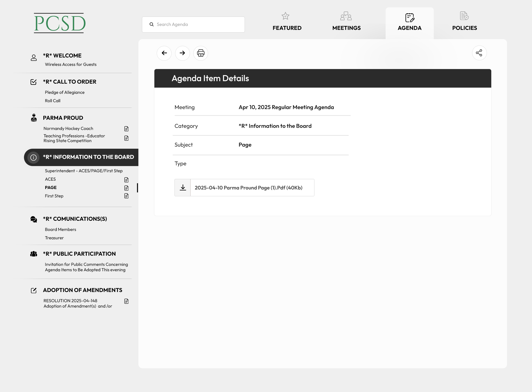This screenshot has width=532, height=392.
Task: Open 2025-04-10 Parma Pround Page PDF attachment
Action: coord(248,188)
